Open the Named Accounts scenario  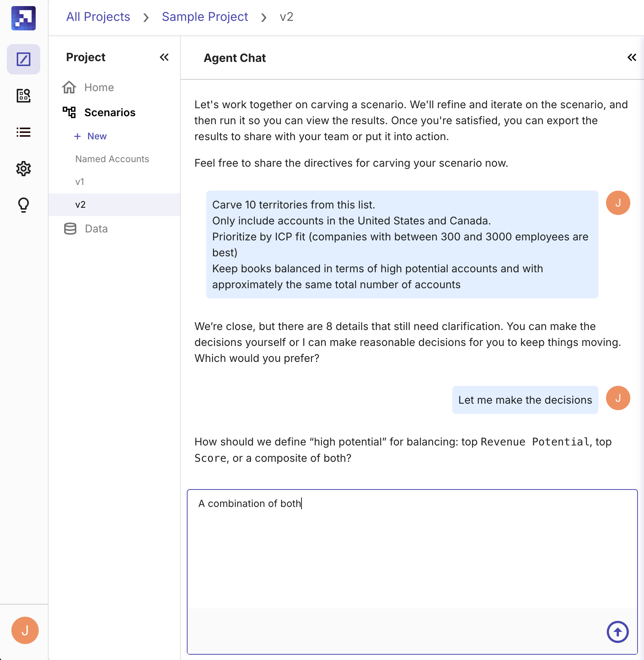(112, 159)
